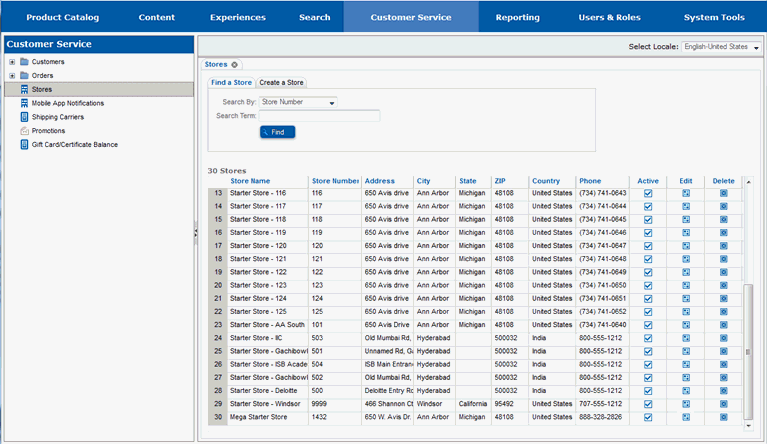This screenshot has width=767, height=444.
Task: Switch to the Create a Store tab
Action: (281, 83)
